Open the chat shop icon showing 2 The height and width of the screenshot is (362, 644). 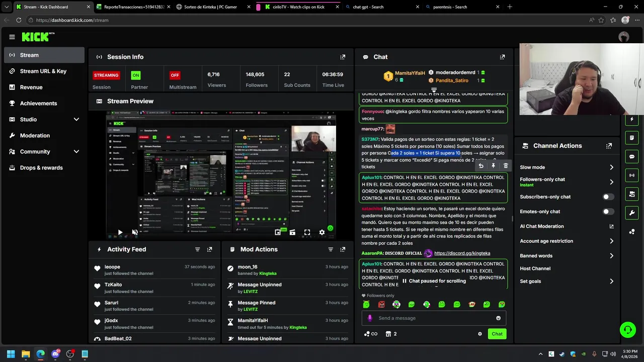(x=391, y=334)
